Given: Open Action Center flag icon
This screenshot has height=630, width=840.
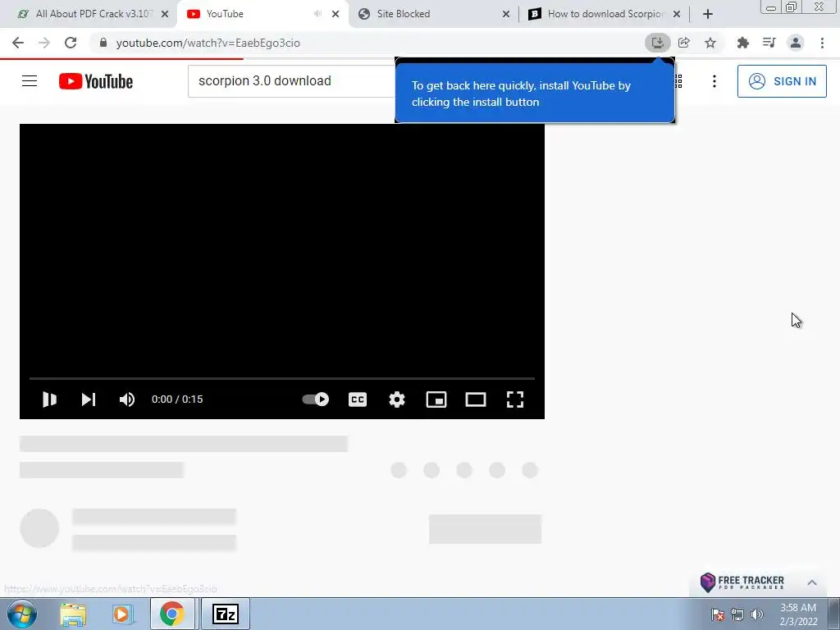Looking at the screenshot, I should click(718, 615).
